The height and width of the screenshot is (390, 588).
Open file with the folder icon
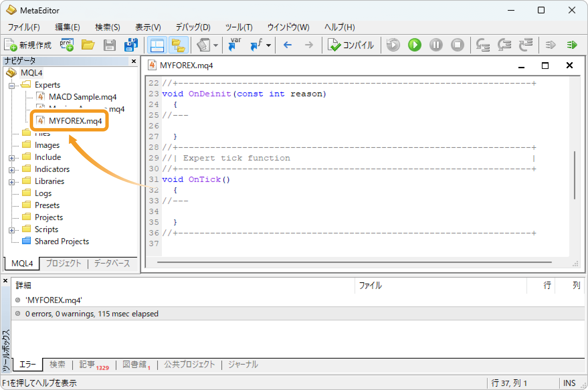(x=88, y=45)
